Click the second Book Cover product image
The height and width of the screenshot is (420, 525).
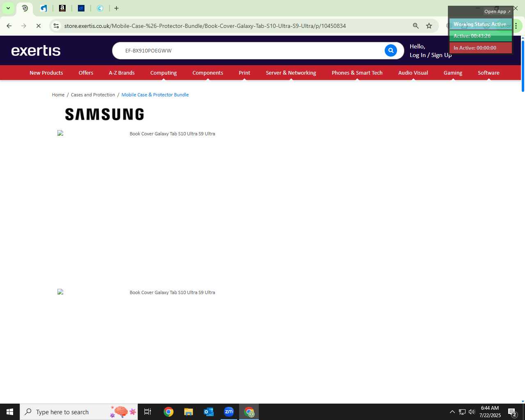[136, 292]
